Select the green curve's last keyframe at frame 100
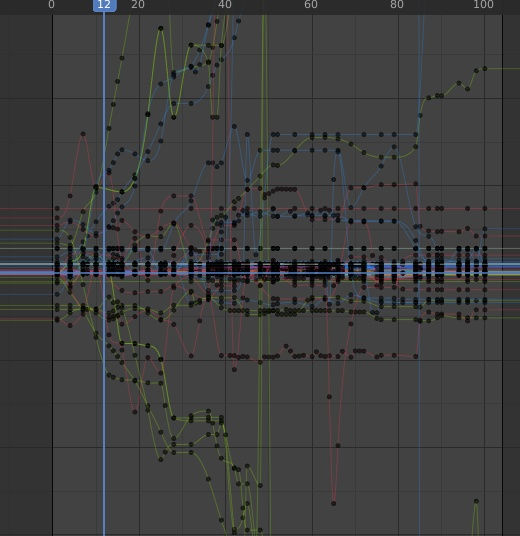The width and height of the screenshot is (520, 536). point(485,69)
